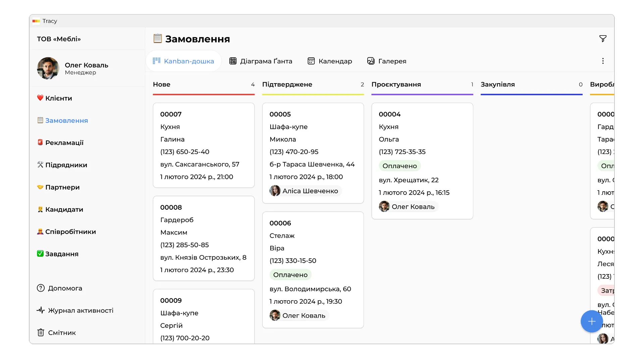Viewport: 644px width, 358px height.
Task: Switch to the Галерея view
Action: point(387,61)
